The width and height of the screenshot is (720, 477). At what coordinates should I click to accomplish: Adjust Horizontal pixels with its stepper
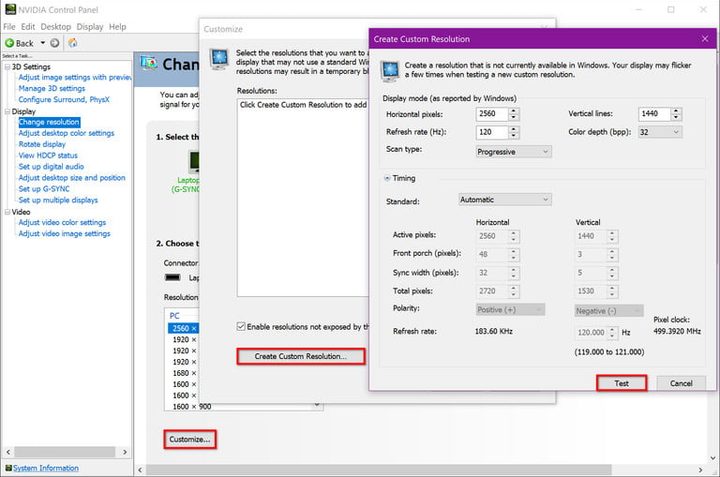514,114
